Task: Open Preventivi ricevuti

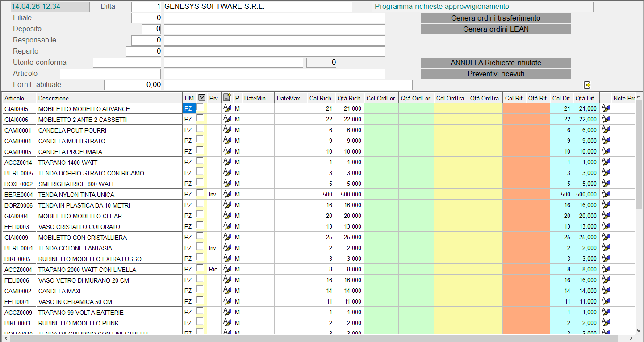Action: click(496, 74)
